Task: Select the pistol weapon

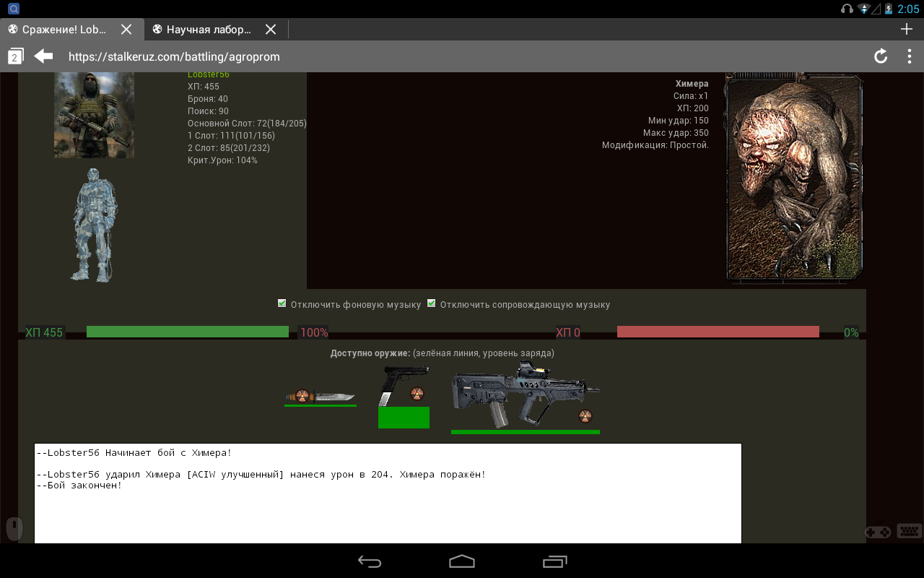Action: [x=404, y=386]
